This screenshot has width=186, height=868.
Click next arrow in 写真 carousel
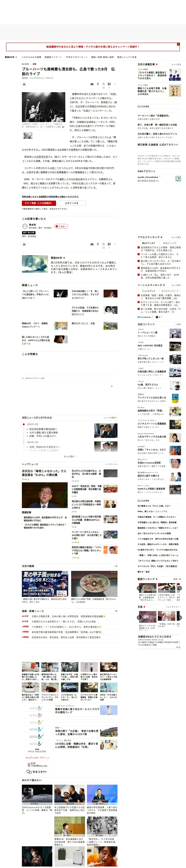(180, 618)
